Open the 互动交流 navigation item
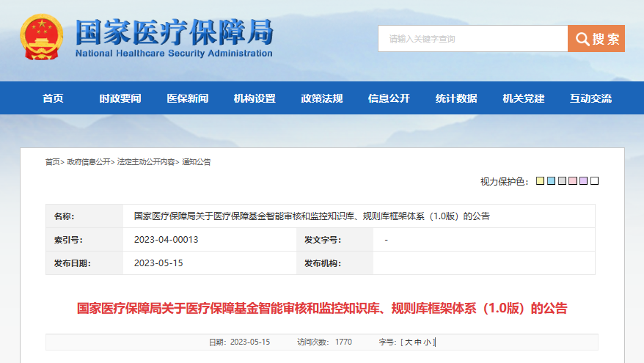This screenshot has width=644, height=363. 590,98
